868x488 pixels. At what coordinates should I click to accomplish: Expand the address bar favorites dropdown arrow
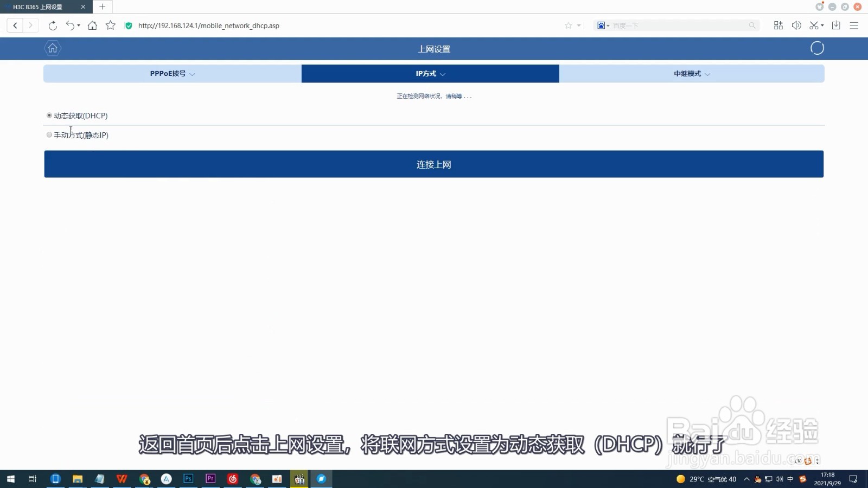click(579, 25)
